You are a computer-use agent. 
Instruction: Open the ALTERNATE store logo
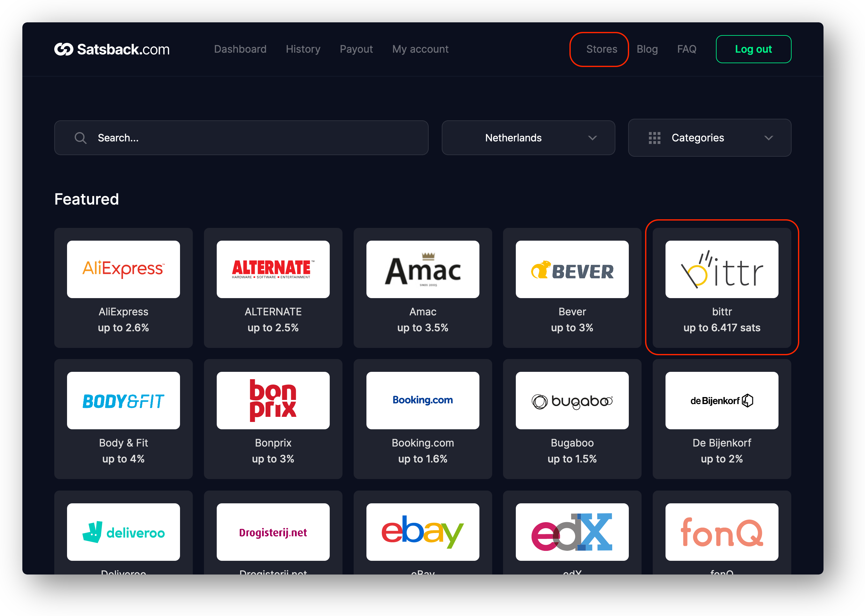273,269
